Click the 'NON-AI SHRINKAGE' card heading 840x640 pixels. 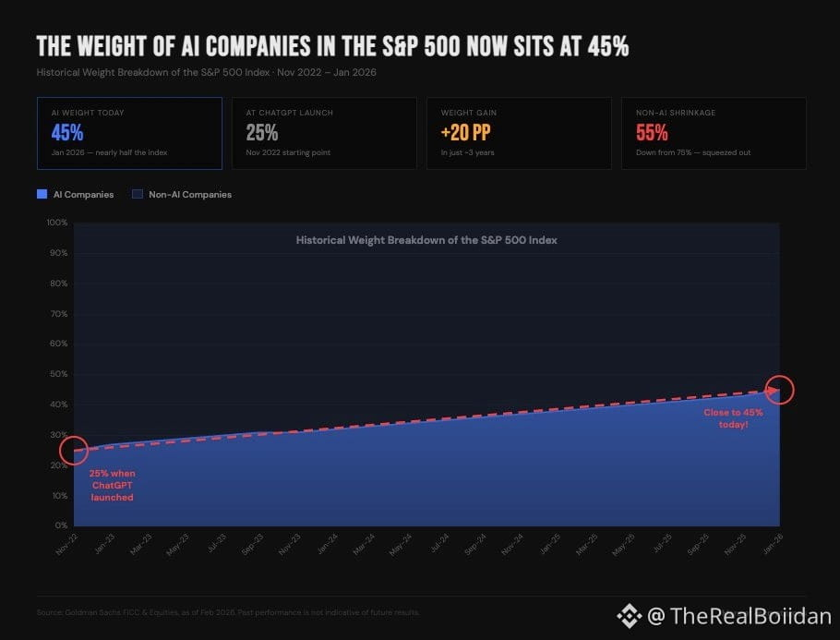tap(676, 113)
